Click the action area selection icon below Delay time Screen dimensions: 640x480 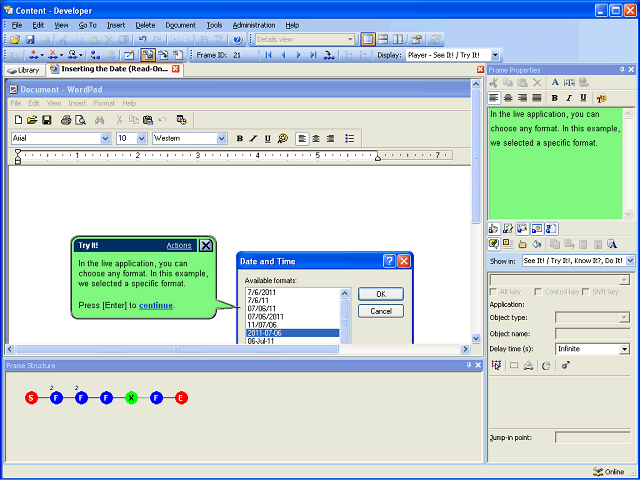[496, 365]
